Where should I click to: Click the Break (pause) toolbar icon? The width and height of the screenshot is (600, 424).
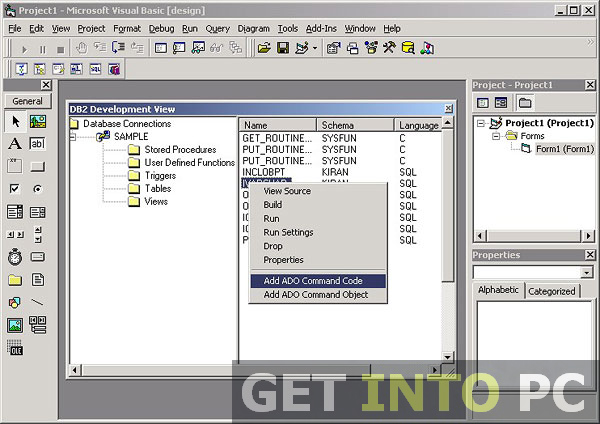click(x=42, y=49)
